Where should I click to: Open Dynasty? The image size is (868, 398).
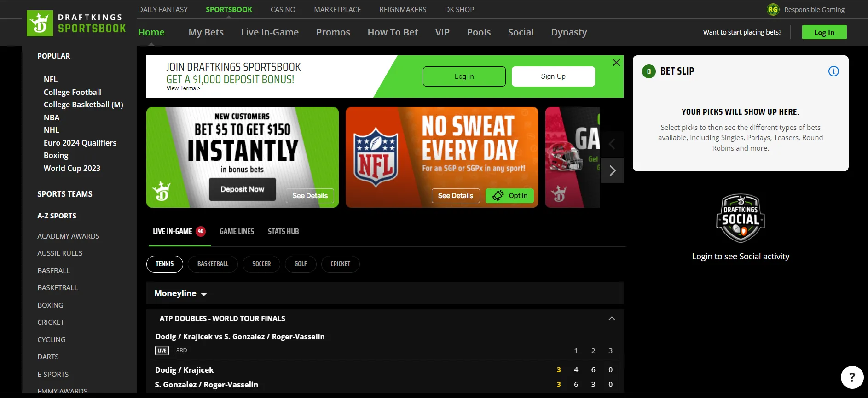tap(569, 32)
